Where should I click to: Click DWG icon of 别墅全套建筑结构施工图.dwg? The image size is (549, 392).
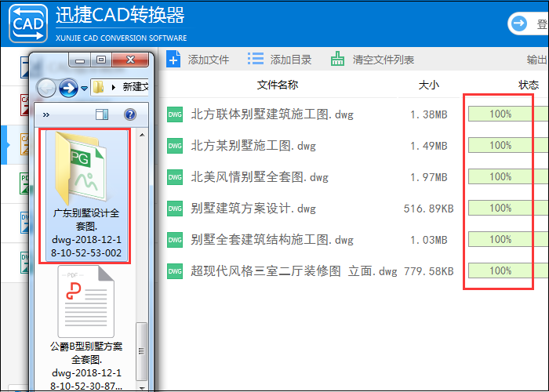click(x=175, y=240)
